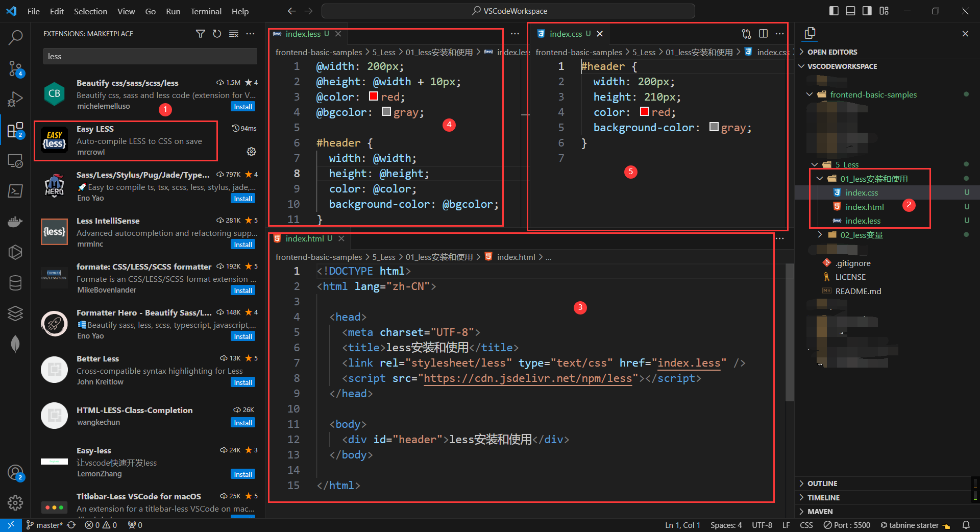Viewport: 980px width, 532px height.
Task: Open the customize layout button
Action: coord(884,11)
